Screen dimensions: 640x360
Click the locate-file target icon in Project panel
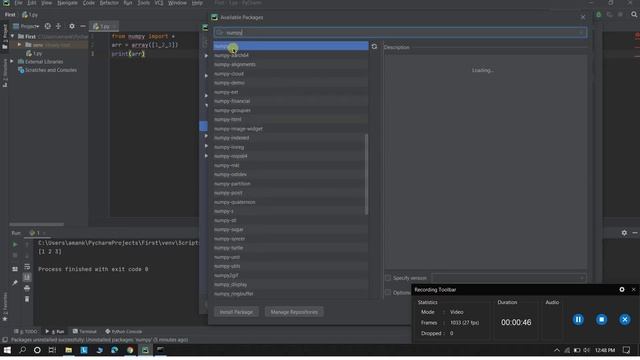click(48, 26)
